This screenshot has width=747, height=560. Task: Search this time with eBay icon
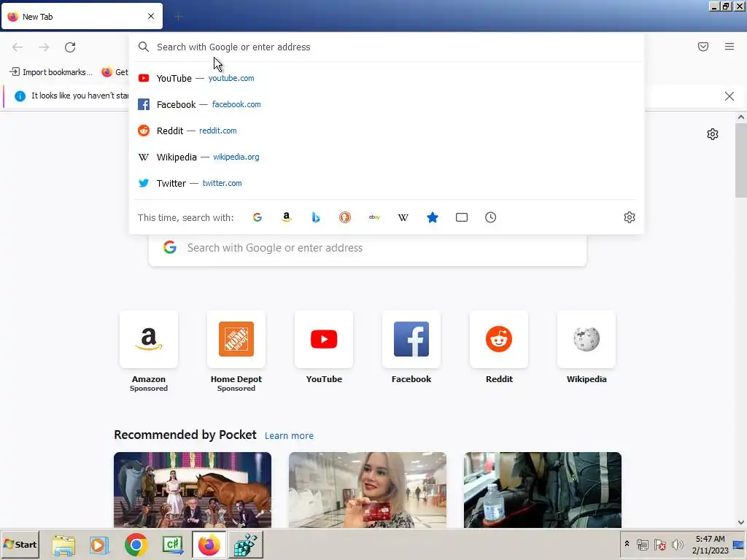pos(374,217)
